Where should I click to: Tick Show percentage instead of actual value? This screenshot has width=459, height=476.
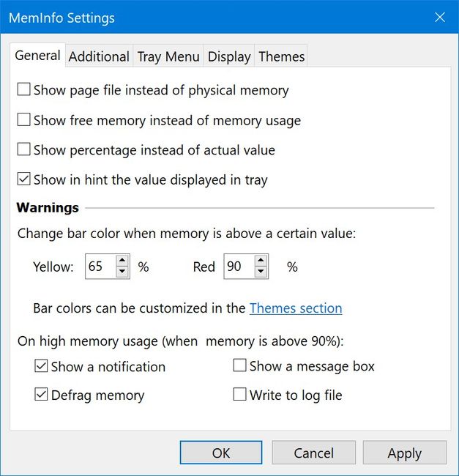pos(24,150)
